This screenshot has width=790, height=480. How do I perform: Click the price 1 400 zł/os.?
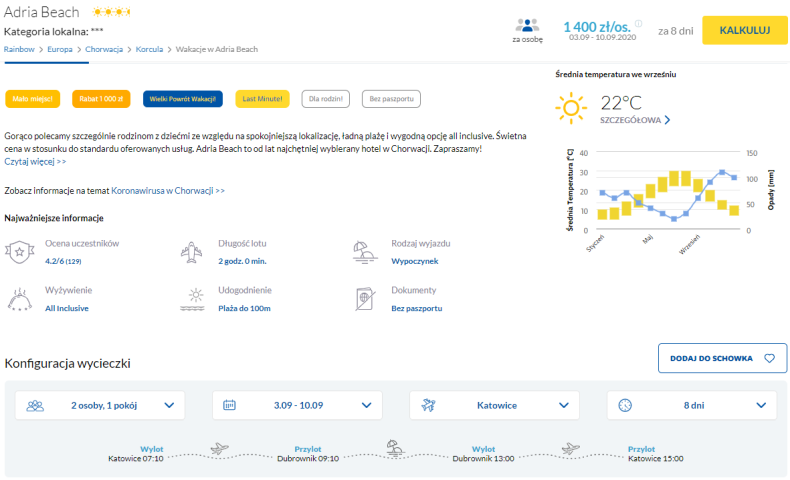[x=597, y=27]
